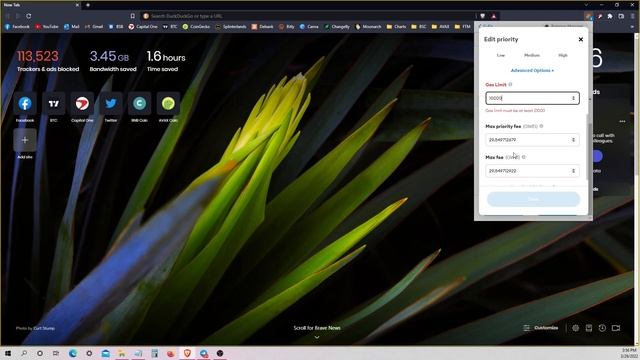The width and height of the screenshot is (640, 360).
Task: Open the history clock icon at bottom right
Action: pos(602,328)
